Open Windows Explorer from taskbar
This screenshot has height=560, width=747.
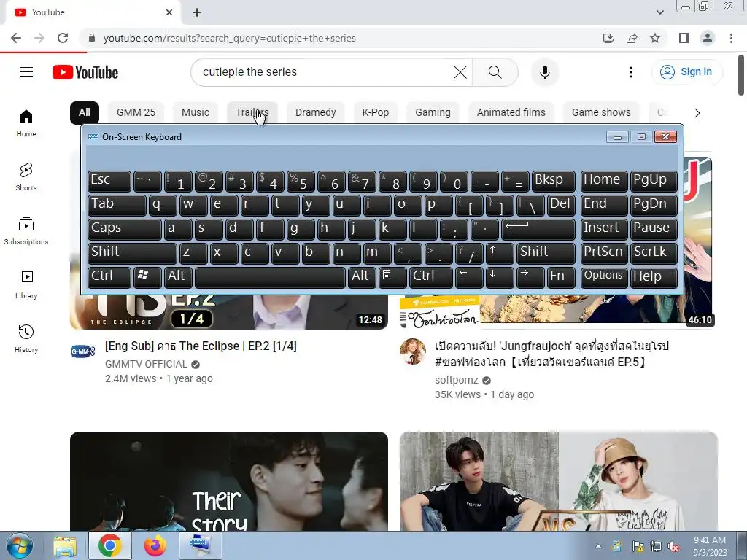coord(65,545)
